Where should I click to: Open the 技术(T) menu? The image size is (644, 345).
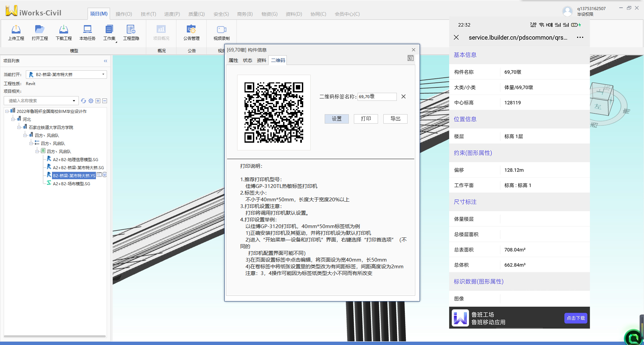click(148, 14)
